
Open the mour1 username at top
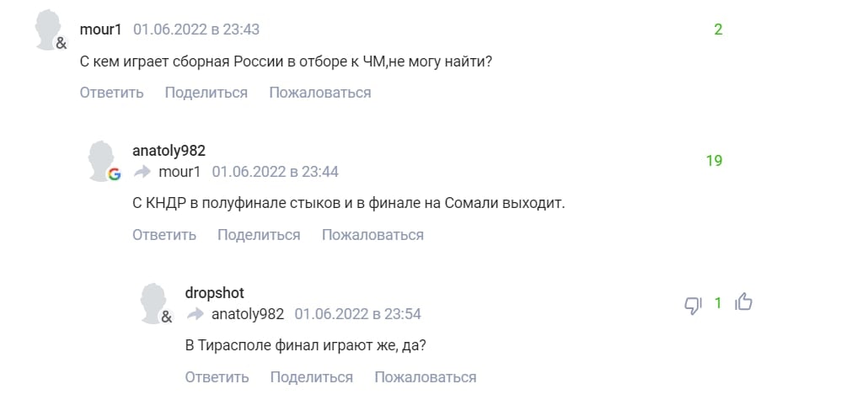[101, 29]
